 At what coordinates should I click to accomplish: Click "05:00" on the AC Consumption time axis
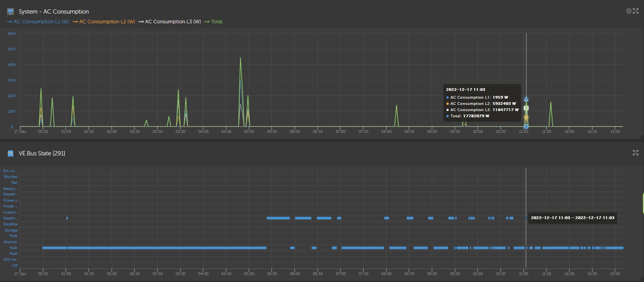[249, 132]
